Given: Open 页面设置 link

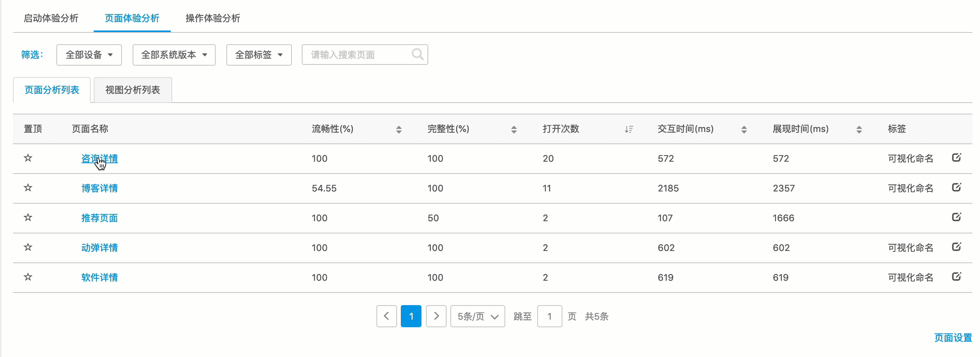Looking at the screenshot, I should pyautogui.click(x=953, y=338).
